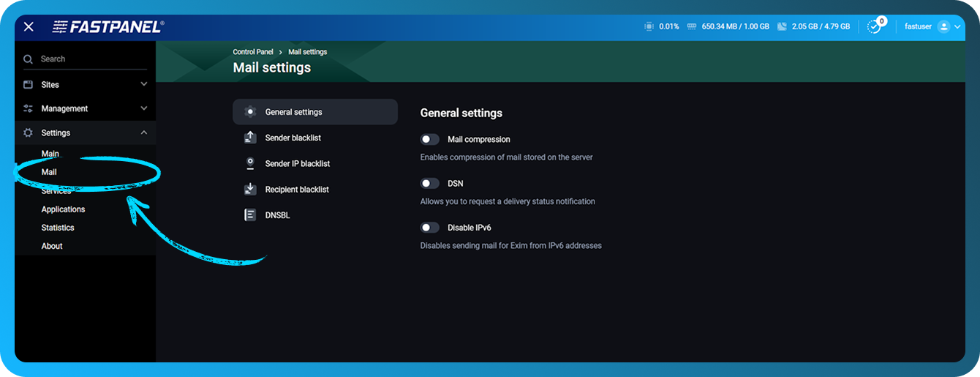Expand the Sites menu chevron
The image size is (980, 377).
tap(143, 85)
